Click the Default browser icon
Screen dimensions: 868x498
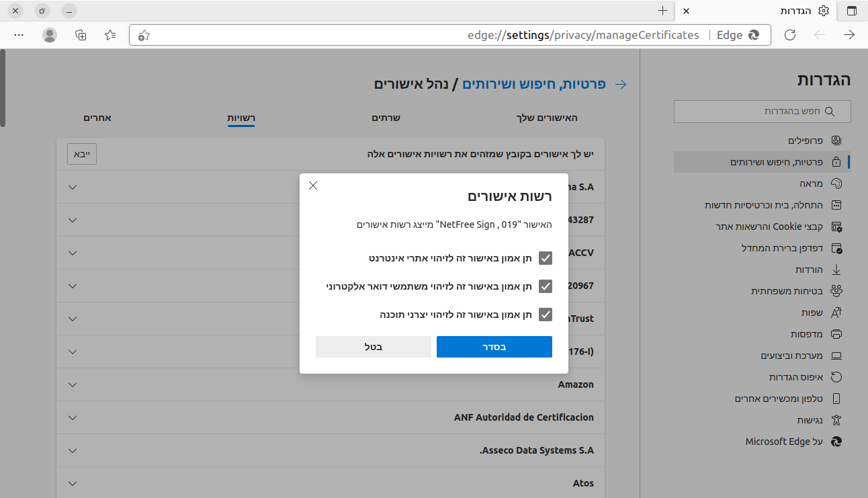click(836, 248)
